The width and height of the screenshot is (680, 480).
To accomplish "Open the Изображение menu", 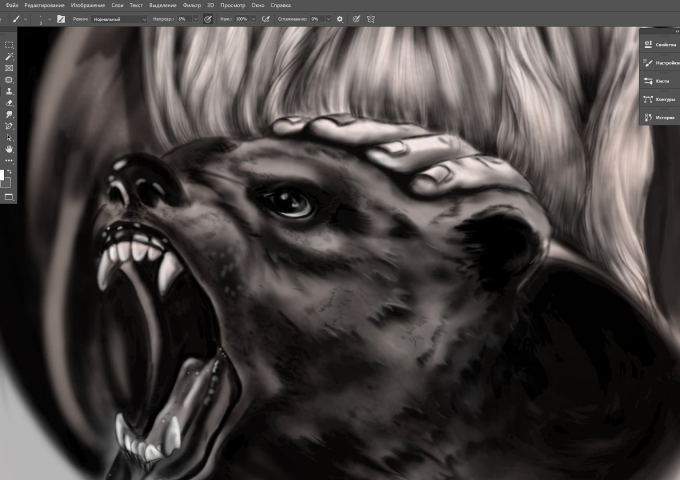I will pyautogui.click(x=88, y=5).
